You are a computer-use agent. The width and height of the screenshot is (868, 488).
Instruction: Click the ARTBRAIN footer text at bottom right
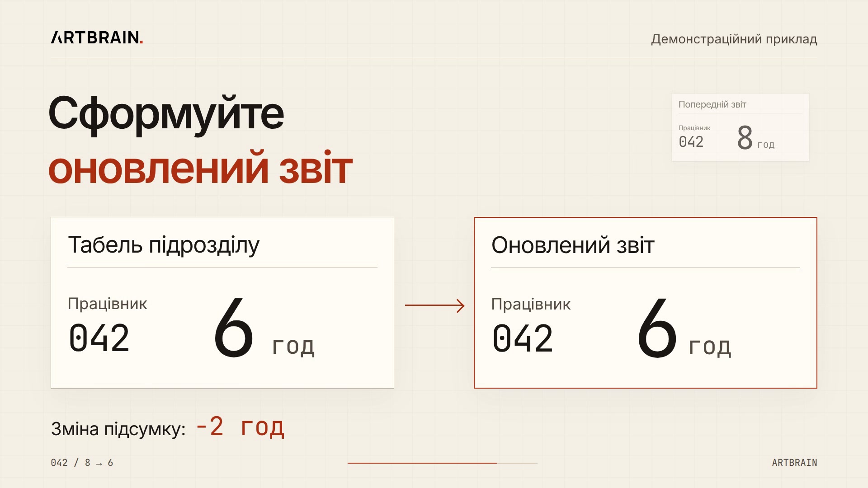point(794,463)
